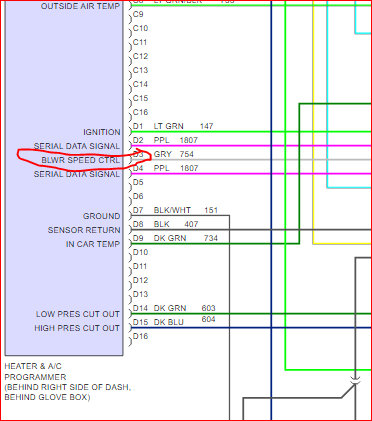Viewport: 372px width, 421px height.
Task: Select pin label D7
Action: click(138, 210)
